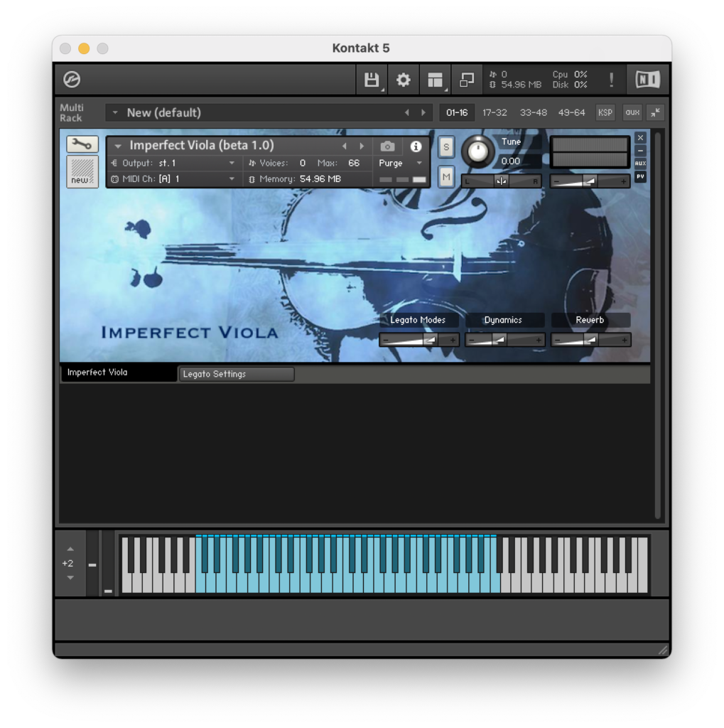Show instrument info with the i icon
Image resolution: width=724 pixels, height=728 pixels.
416,146
